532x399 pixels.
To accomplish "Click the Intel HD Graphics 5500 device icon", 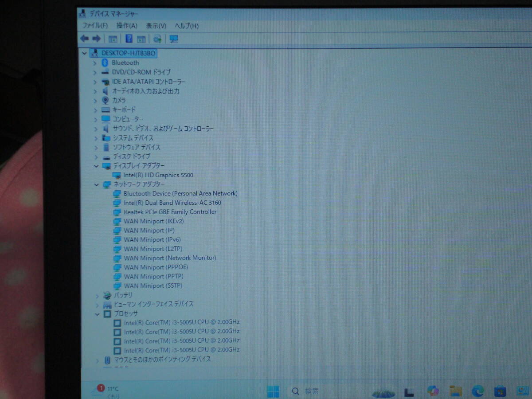I will 117,176.
